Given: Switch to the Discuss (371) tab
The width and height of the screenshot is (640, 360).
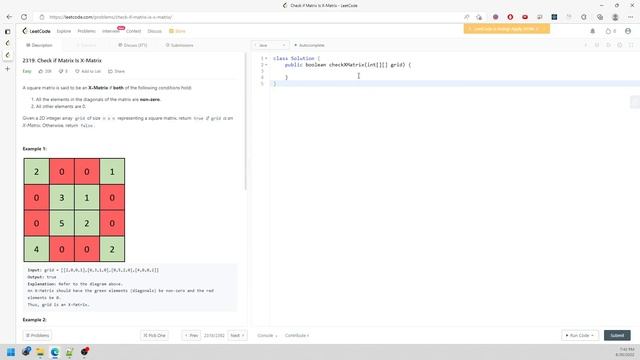Looking at the screenshot, I should [133, 45].
